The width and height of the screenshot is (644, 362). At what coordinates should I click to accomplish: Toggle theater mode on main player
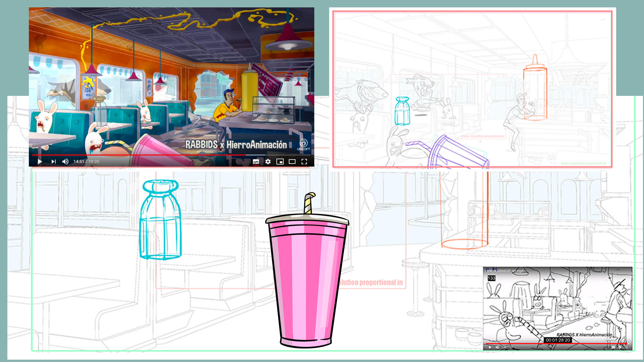pyautogui.click(x=292, y=162)
